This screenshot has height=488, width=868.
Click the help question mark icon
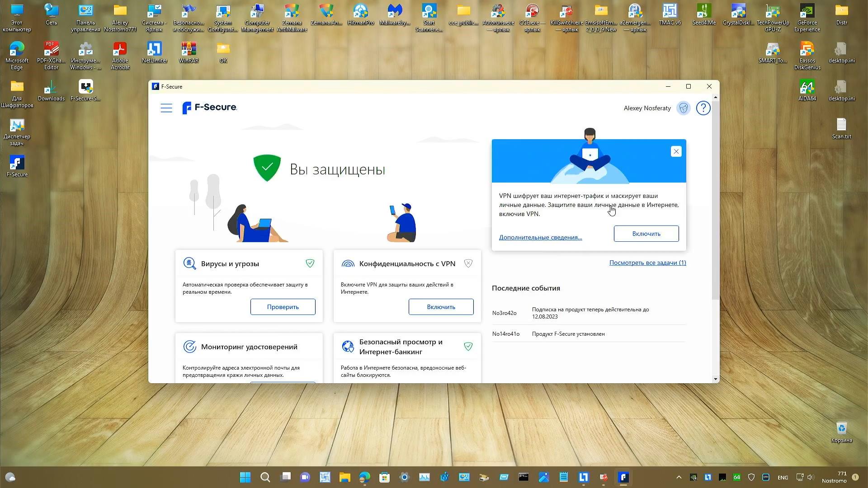(703, 108)
